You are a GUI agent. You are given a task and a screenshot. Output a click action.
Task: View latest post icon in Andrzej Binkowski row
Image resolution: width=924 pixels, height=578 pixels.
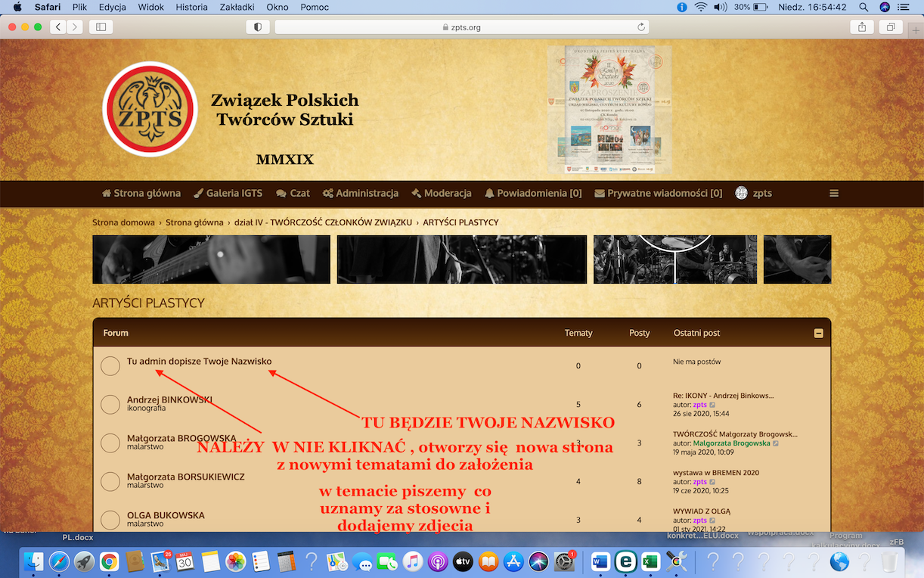click(x=712, y=405)
